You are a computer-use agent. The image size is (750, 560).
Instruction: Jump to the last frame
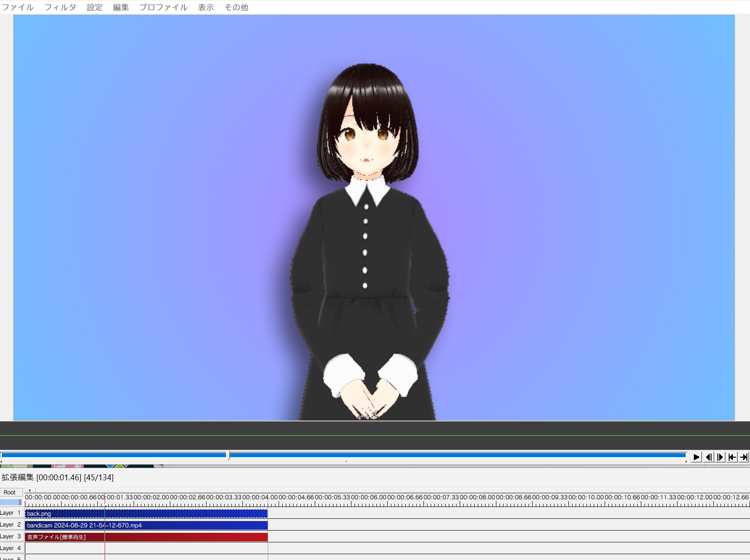[x=744, y=457]
